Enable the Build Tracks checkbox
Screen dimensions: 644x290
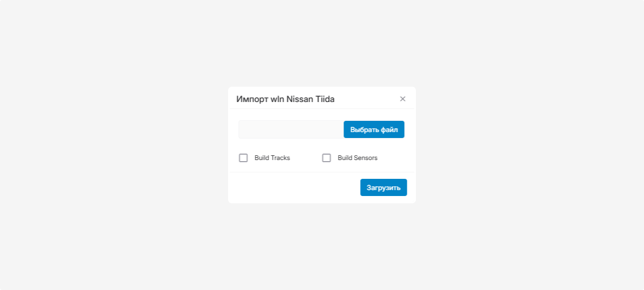244,158
